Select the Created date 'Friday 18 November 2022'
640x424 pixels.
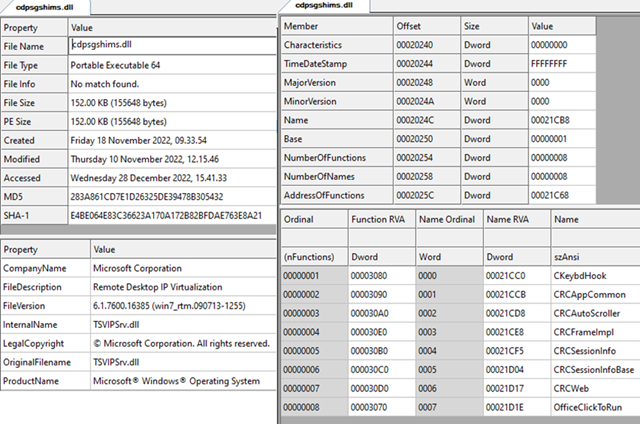pyautogui.click(x=139, y=140)
